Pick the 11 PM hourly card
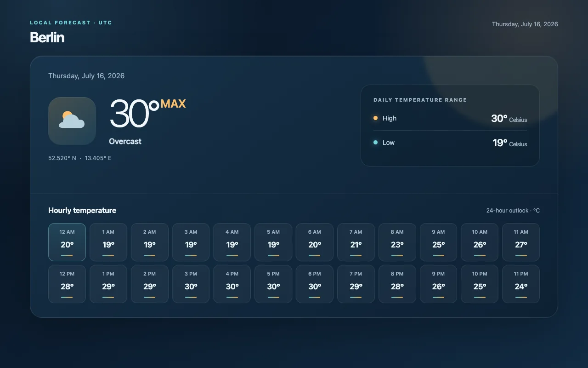This screenshot has width=588, height=368. (521, 284)
